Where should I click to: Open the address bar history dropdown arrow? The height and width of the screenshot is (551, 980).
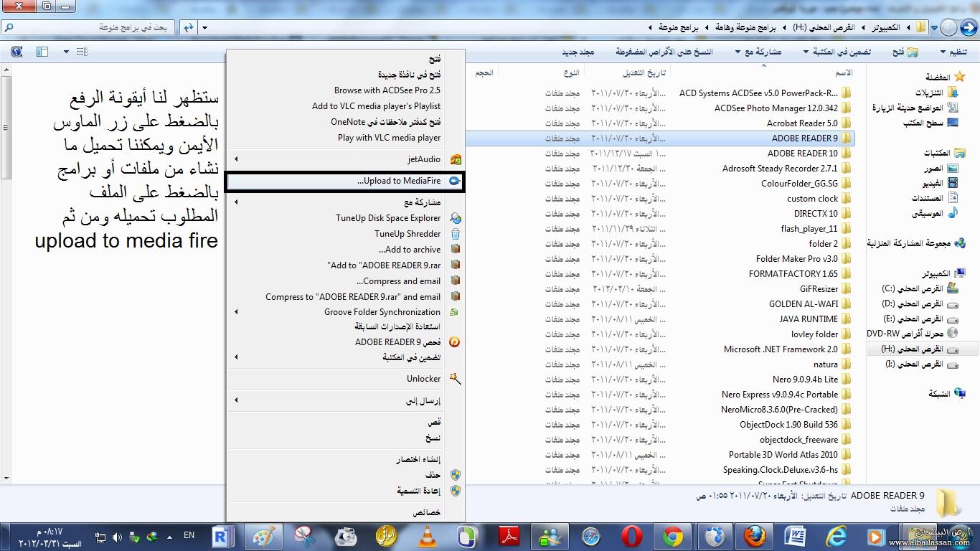point(205,28)
